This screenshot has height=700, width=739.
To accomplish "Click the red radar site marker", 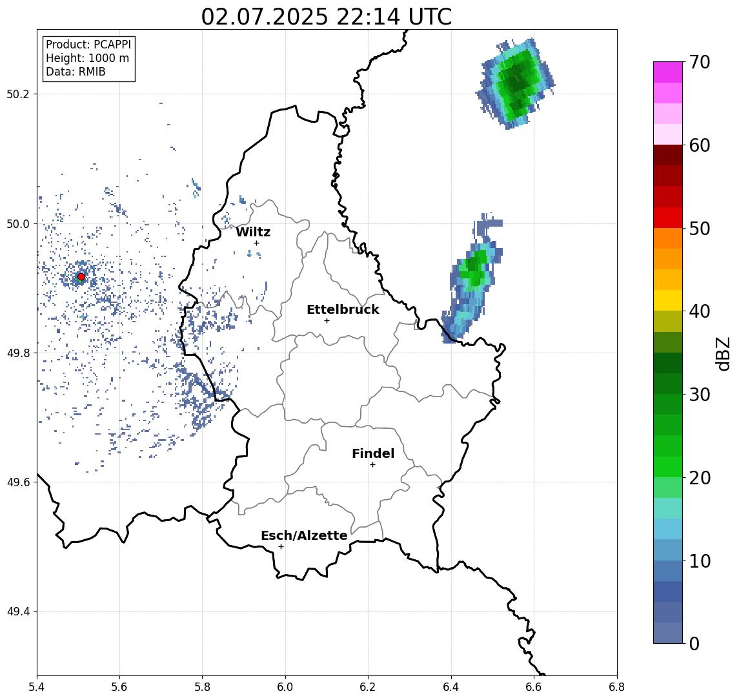I will click(x=81, y=276).
